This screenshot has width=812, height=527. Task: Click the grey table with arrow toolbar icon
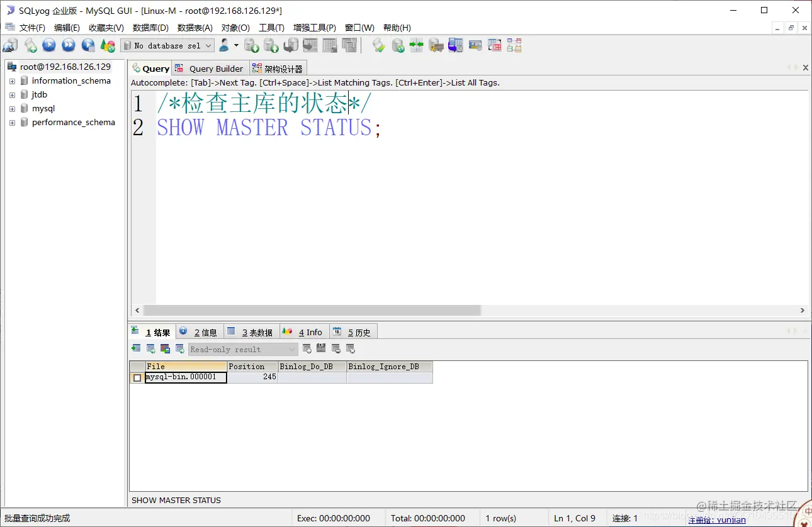[x=310, y=45]
